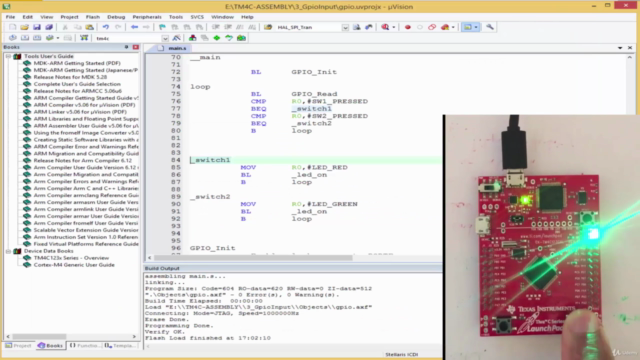This screenshot has height=360, width=640.
Task: Disable all breakpoints icon
Action: click(432, 27)
